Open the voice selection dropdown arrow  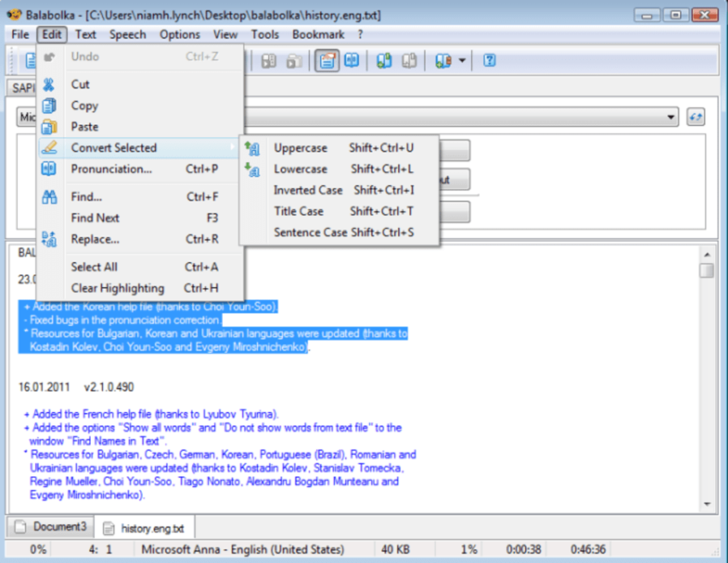[x=671, y=117]
